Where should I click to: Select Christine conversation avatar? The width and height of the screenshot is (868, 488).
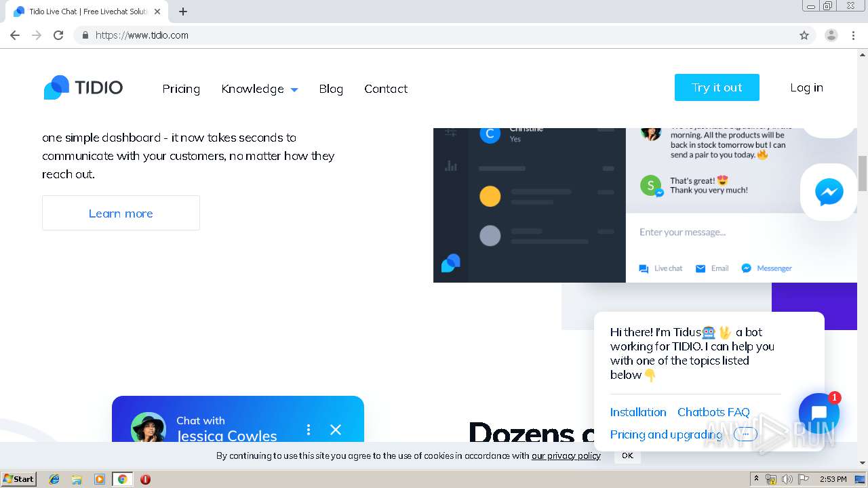(490, 134)
